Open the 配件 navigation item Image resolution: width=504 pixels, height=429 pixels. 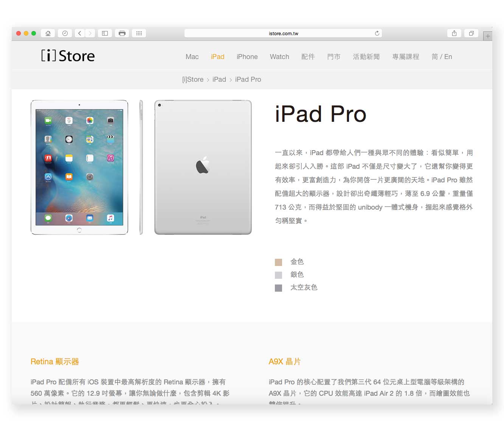(x=308, y=57)
